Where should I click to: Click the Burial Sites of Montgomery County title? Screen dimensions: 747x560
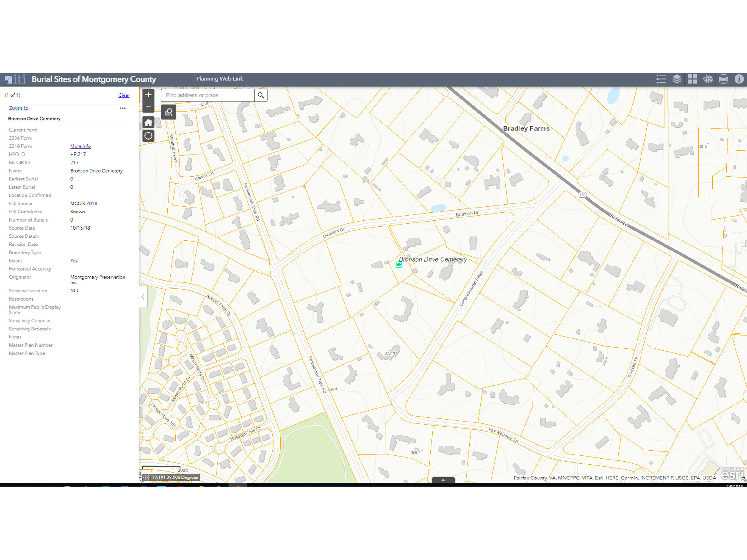94,79
